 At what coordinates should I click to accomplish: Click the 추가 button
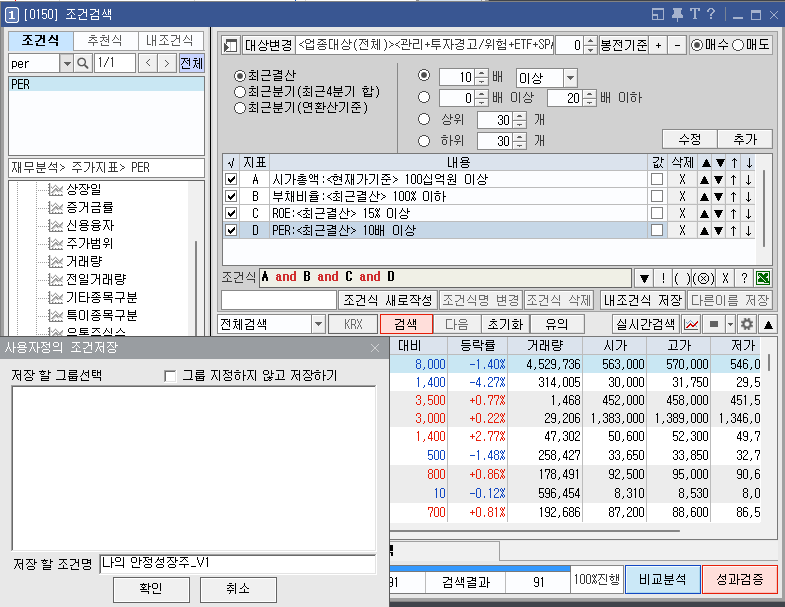745,139
